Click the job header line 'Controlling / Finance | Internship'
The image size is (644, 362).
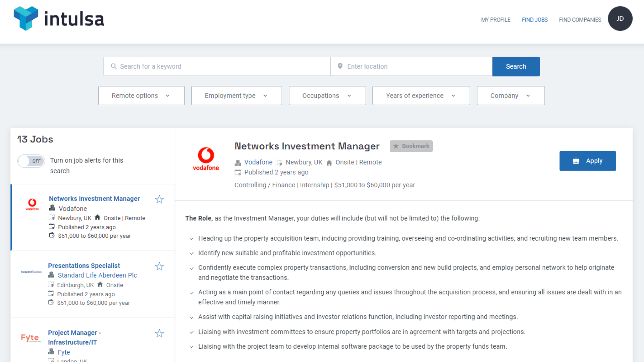[x=324, y=185]
